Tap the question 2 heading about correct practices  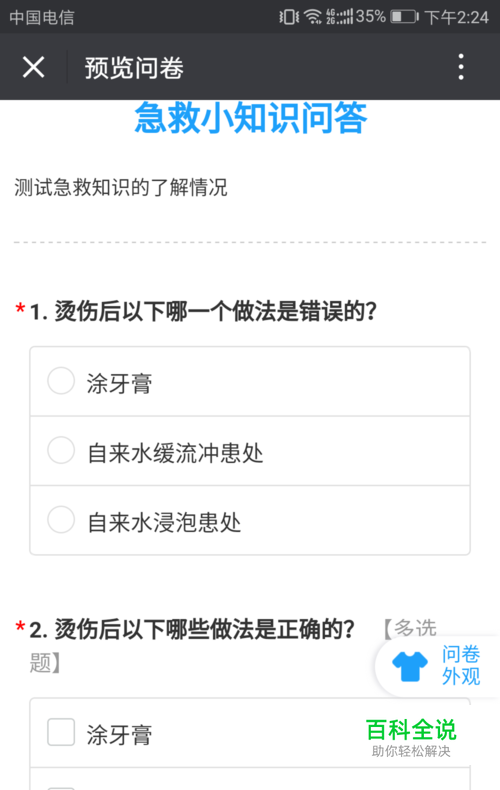[x=192, y=629]
